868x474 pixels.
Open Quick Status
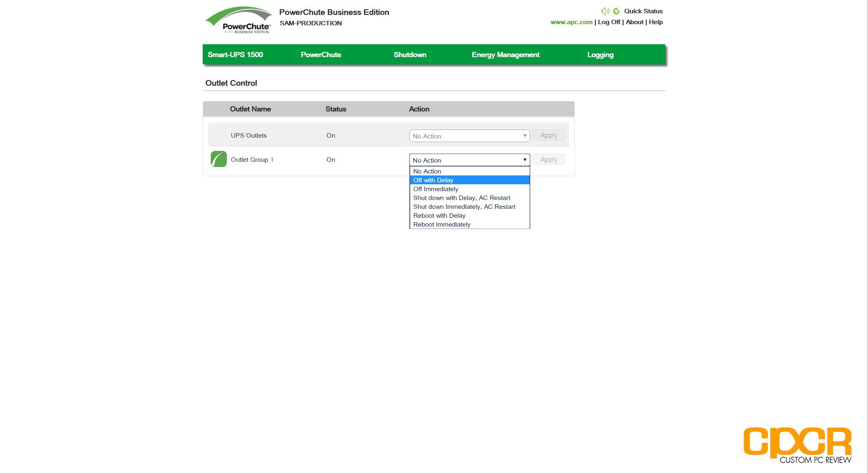pyautogui.click(x=643, y=11)
